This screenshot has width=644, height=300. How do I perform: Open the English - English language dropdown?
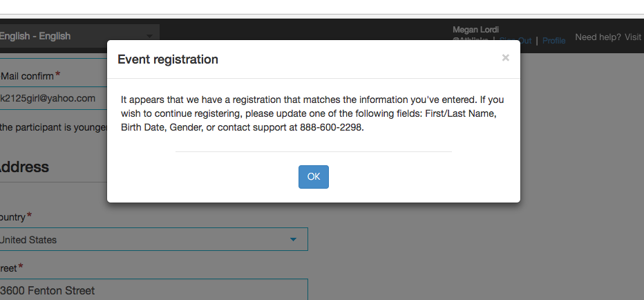(79, 36)
